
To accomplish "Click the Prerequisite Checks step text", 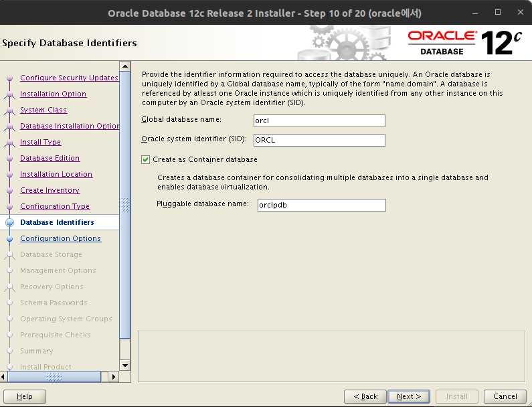I will pos(56,335).
